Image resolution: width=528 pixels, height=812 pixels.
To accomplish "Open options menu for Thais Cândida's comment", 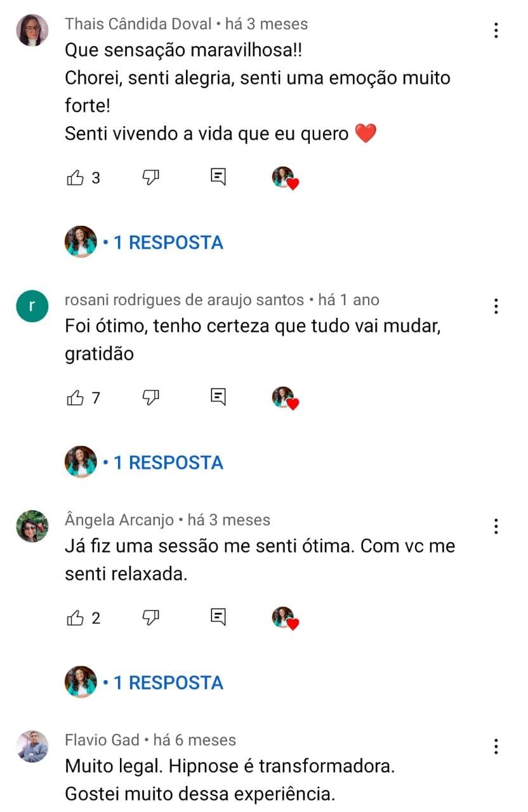I will [496, 30].
